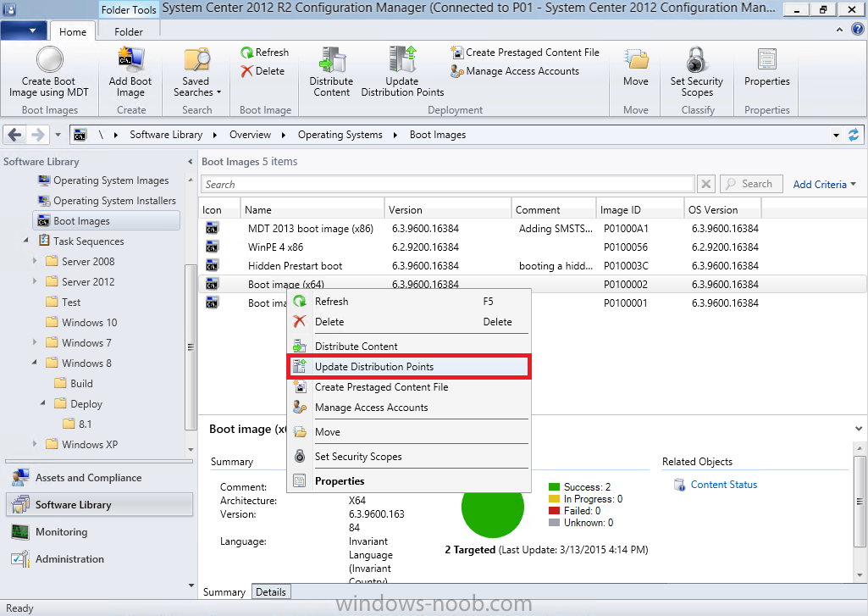This screenshot has height=616, width=868.
Task: Collapse the Deploy folder
Action: [43, 403]
